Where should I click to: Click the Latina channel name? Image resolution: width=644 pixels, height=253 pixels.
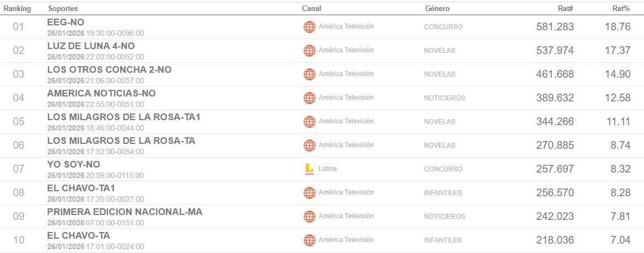click(327, 169)
